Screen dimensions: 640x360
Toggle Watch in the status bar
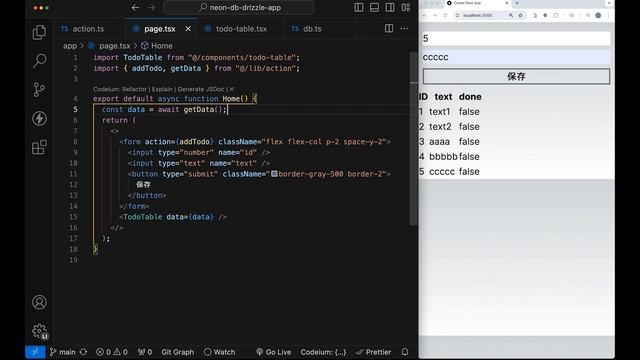click(x=220, y=352)
